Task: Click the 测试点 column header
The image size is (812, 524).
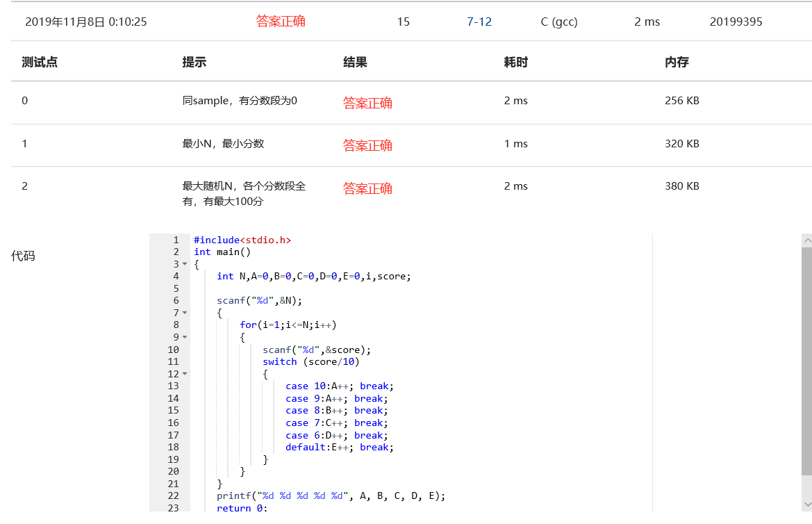Action: click(40, 62)
